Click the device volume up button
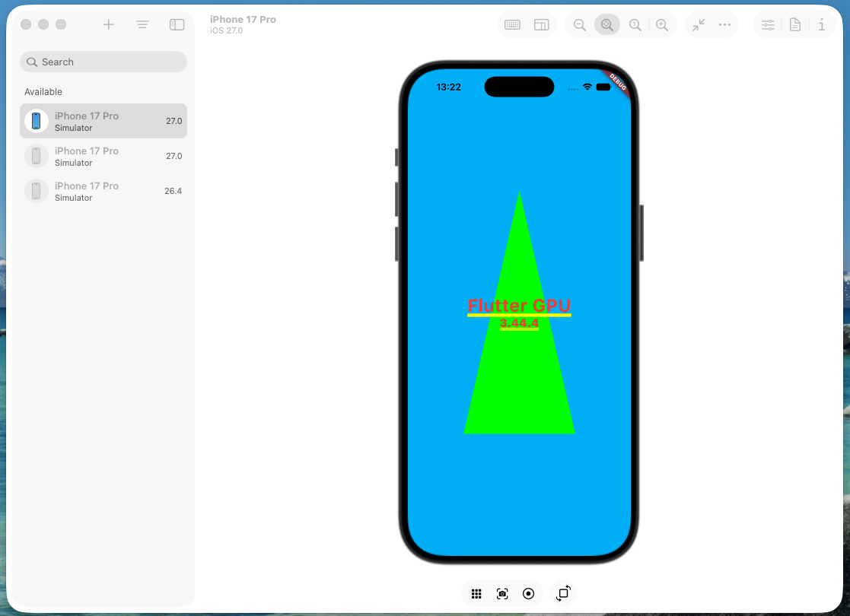The image size is (850, 616). (x=396, y=199)
